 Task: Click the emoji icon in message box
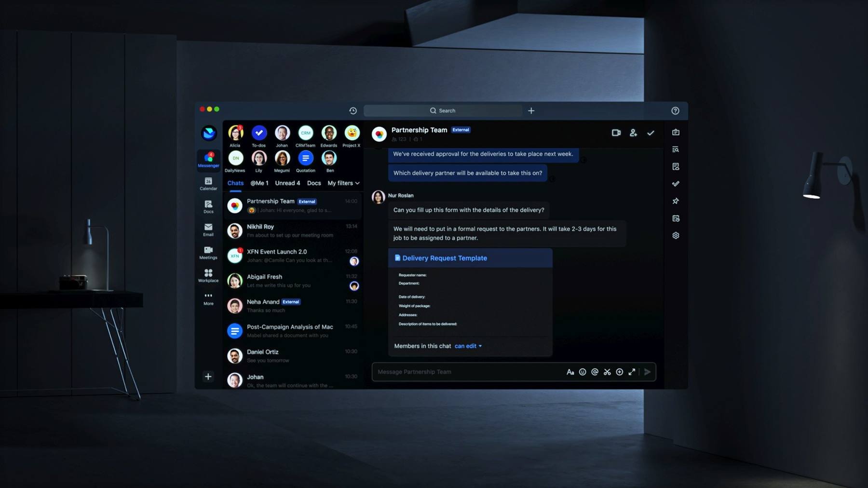tap(583, 372)
